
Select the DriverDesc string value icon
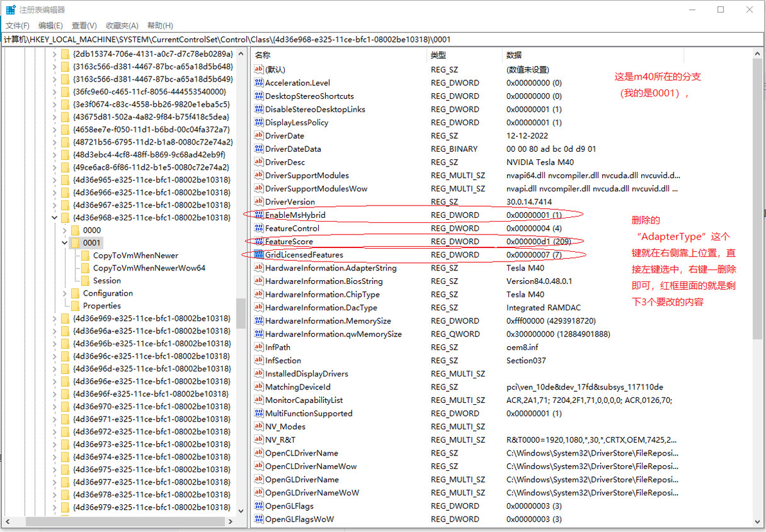(259, 162)
